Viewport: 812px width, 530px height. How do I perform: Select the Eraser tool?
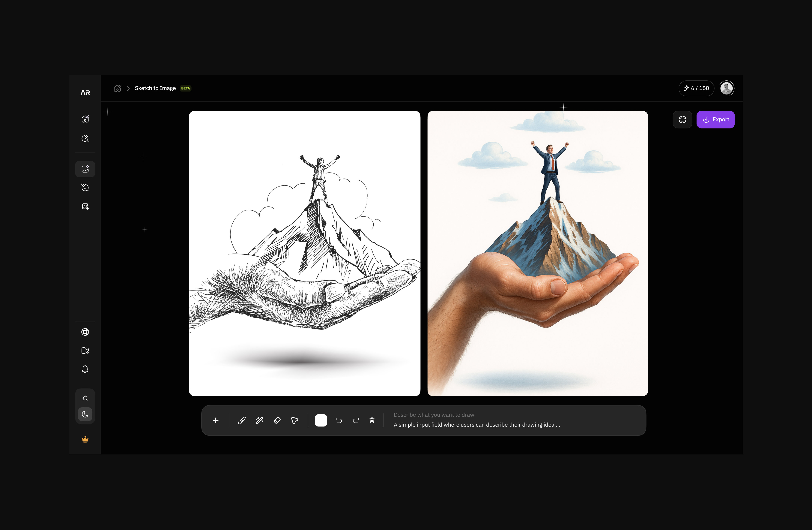(x=277, y=420)
